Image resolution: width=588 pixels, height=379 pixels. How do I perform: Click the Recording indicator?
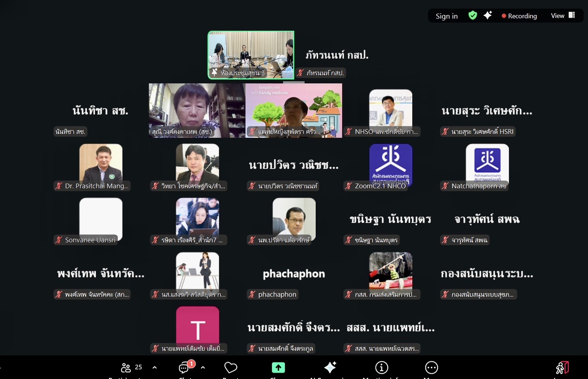click(x=519, y=16)
